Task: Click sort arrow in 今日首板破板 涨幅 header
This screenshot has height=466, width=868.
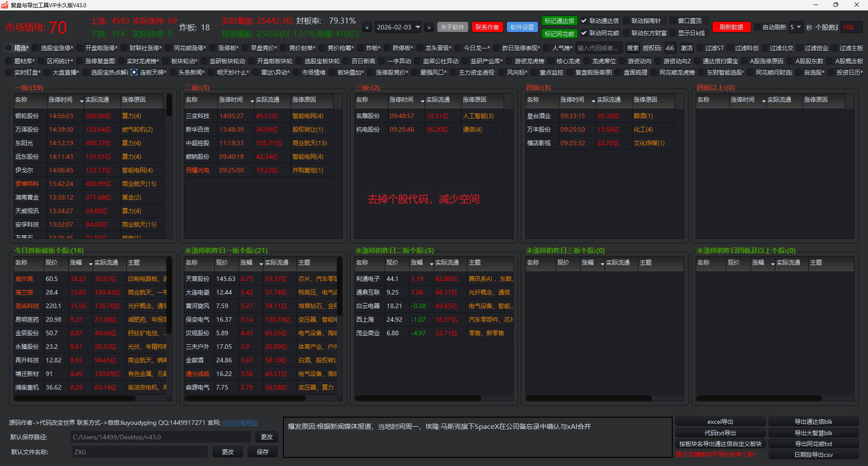Action: 90,263
